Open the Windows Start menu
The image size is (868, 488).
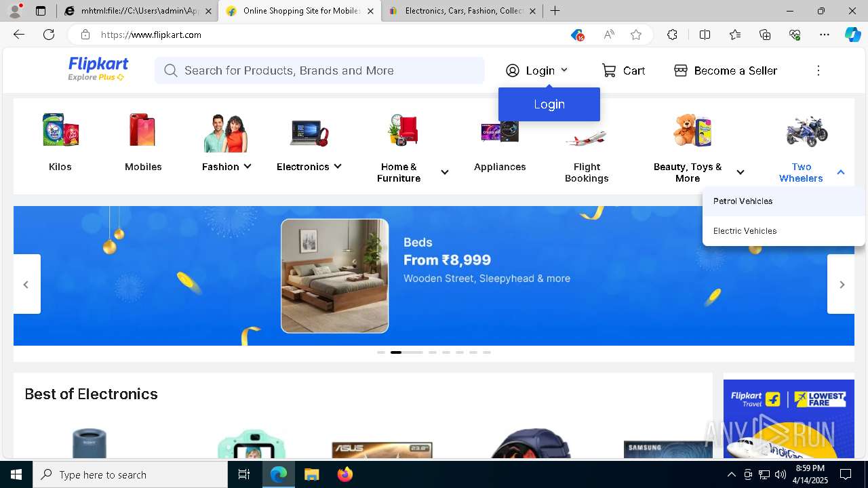point(16,474)
